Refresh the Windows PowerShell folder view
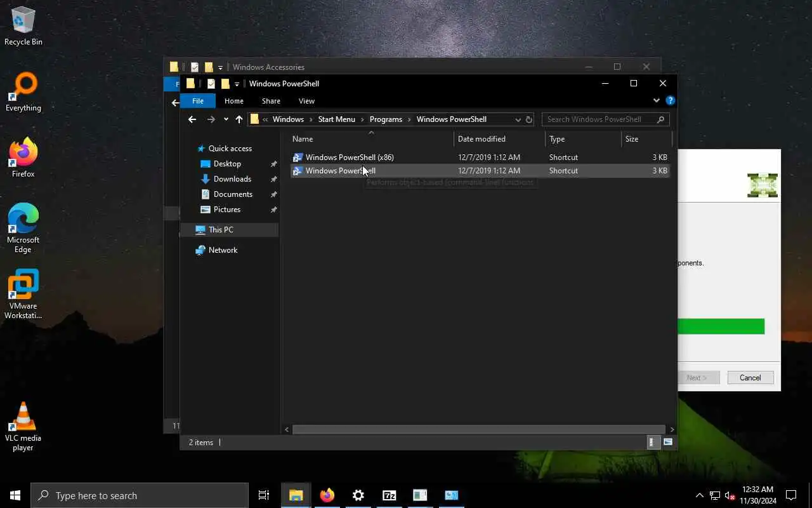Image resolution: width=812 pixels, height=508 pixels. point(528,119)
